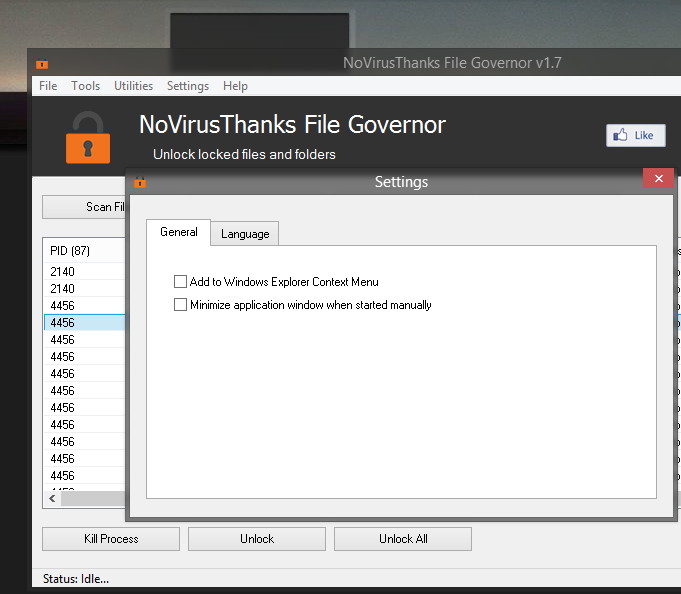Open the Utilities menu
The image size is (681, 594).
coord(133,86)
